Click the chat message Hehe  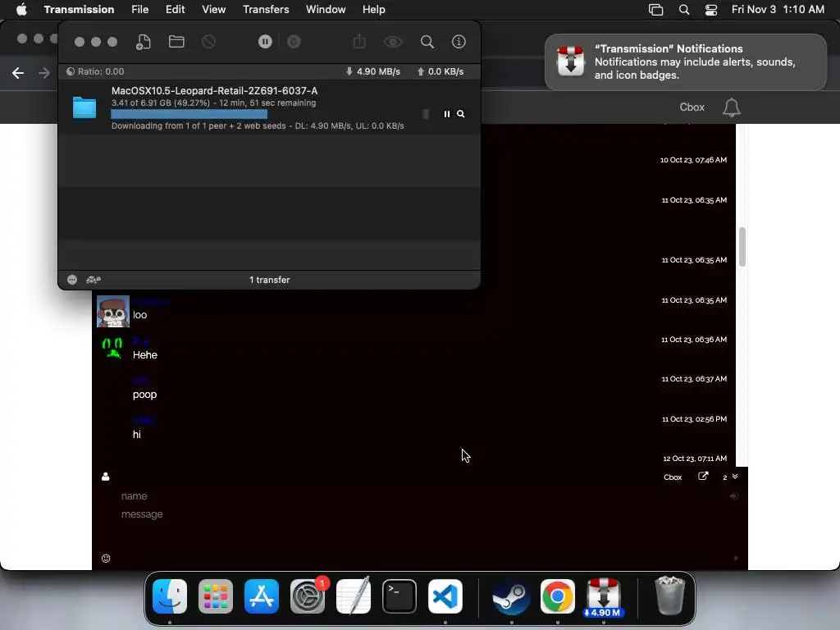tap(145, 355)
